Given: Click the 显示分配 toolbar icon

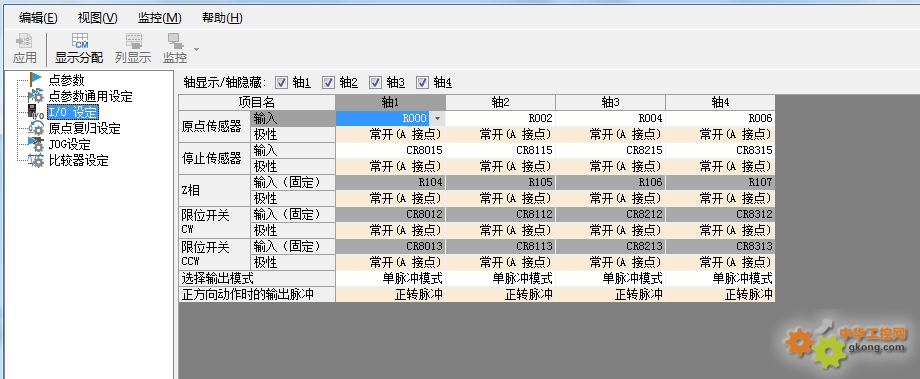Looking at the screenshot, I should [x=80, y=41].
